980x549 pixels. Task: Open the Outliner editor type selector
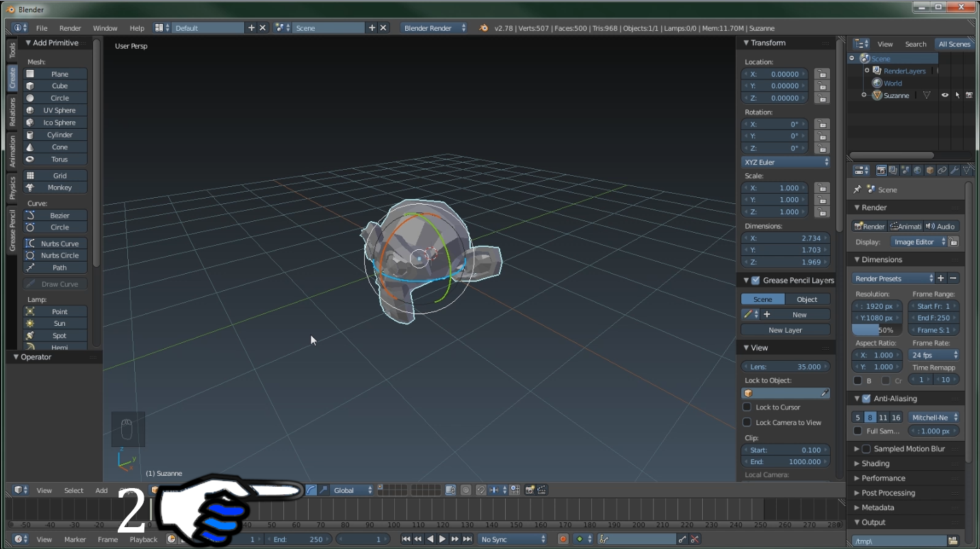tap(861, 44)
